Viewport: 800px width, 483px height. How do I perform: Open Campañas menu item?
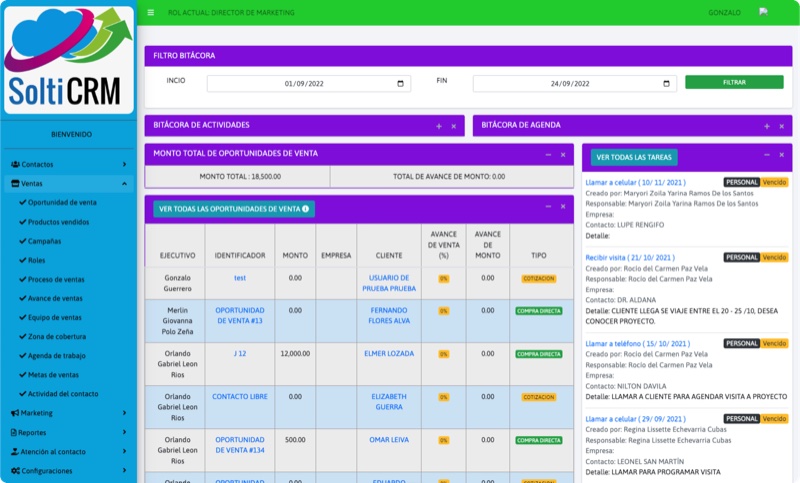[40, 241]
